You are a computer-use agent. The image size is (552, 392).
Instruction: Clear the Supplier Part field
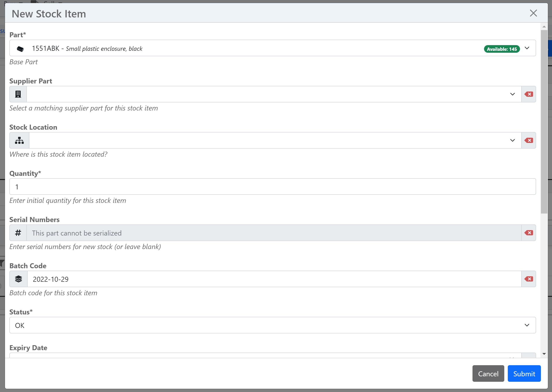pos(529,94)
